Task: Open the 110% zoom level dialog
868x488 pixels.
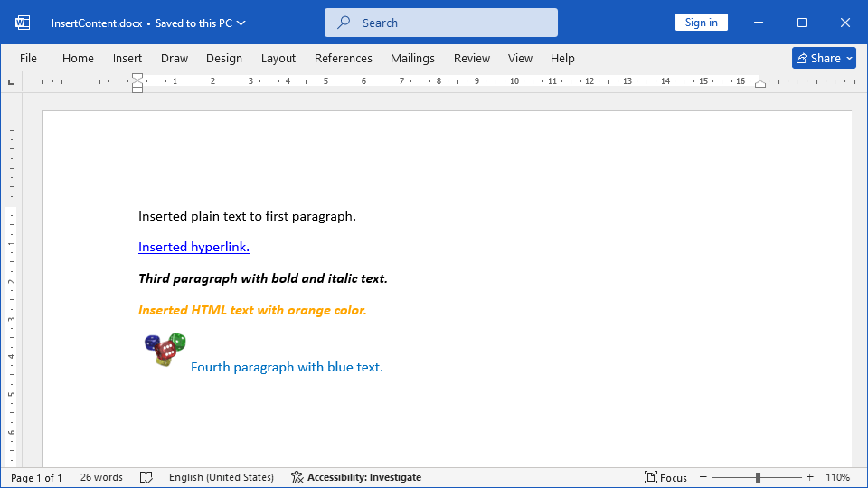Action: (x=837, y=477)
